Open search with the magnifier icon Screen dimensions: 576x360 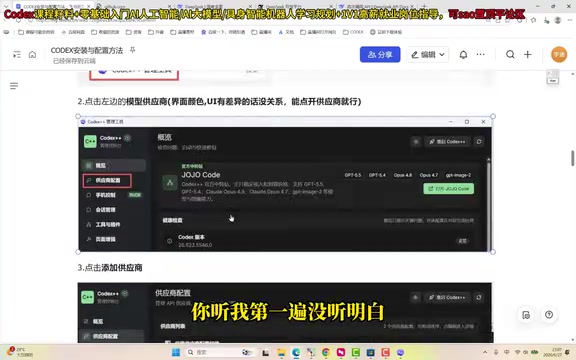(x=510, y=54)
